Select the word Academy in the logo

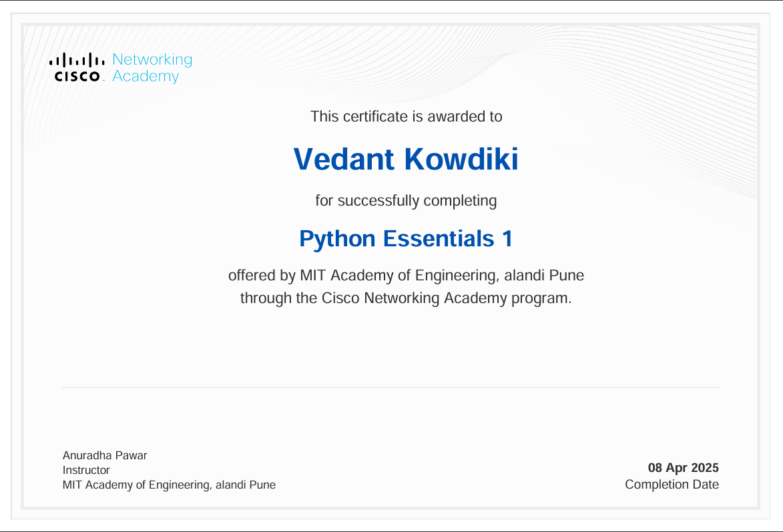(x=146, y=77)
